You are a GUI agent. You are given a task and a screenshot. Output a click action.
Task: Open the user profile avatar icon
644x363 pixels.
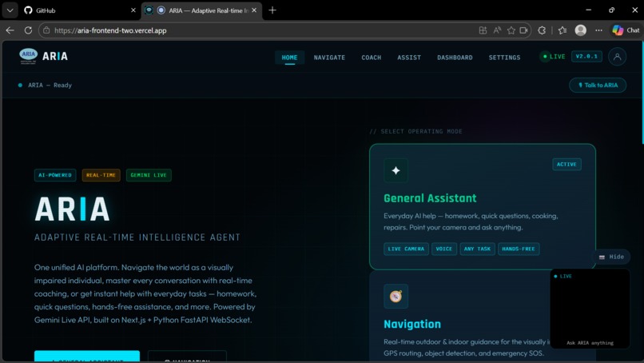pyautogui.click(x=617, y=57)
